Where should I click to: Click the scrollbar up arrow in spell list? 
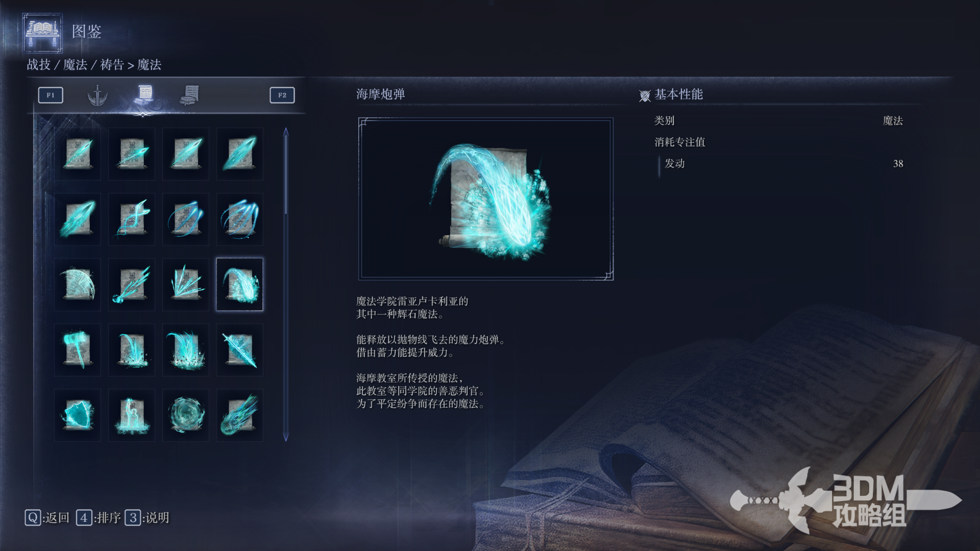[x=286, y=132]
